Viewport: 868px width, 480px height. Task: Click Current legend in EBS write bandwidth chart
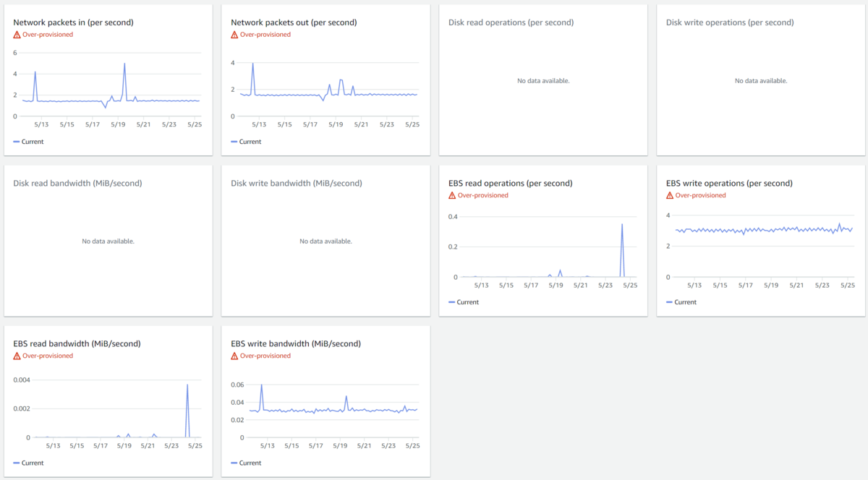[x=246, y=463]
